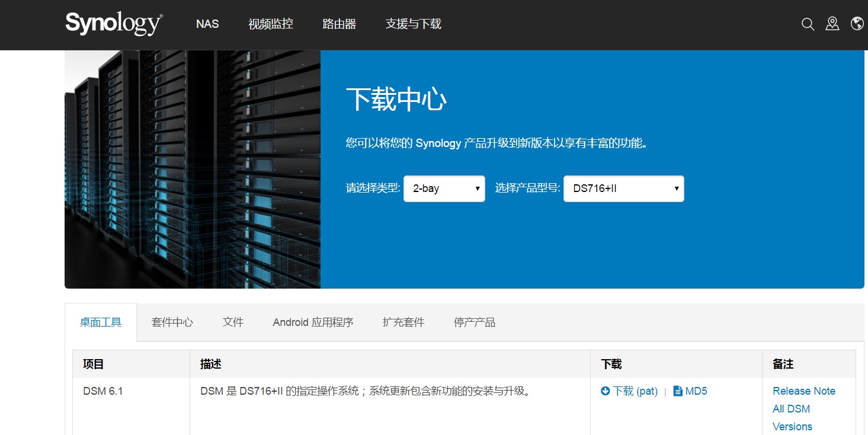Screen dimensions: 868x435
Task: Click the 请选择类型 label
Action: point(373,188)
